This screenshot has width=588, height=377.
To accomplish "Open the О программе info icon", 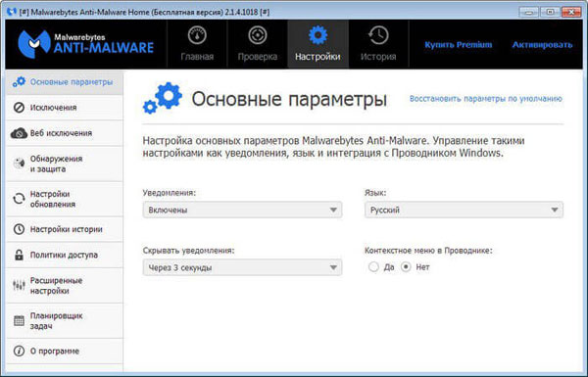I will (x=19, y=352).
